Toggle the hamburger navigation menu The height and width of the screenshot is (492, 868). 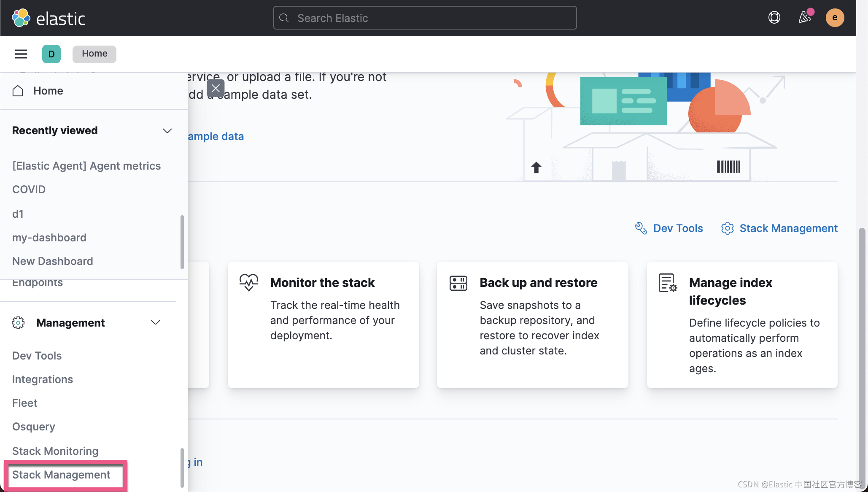pyautogui.click(x=21, y=54)
